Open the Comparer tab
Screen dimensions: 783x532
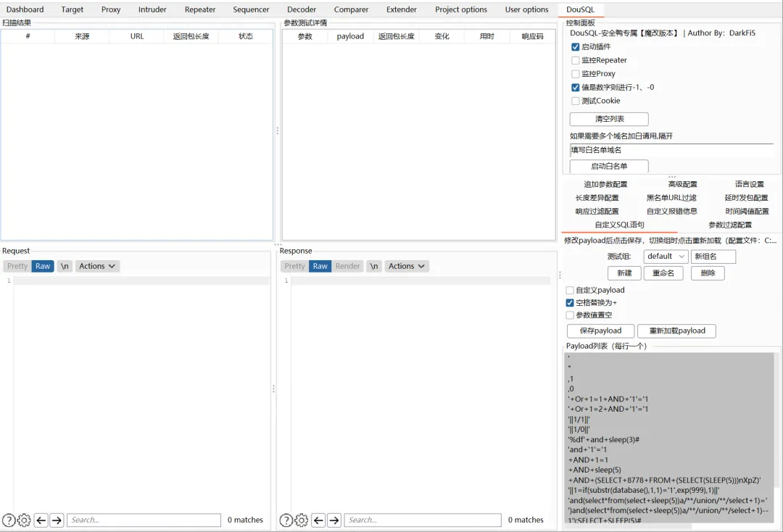click(x=351, y=9)
